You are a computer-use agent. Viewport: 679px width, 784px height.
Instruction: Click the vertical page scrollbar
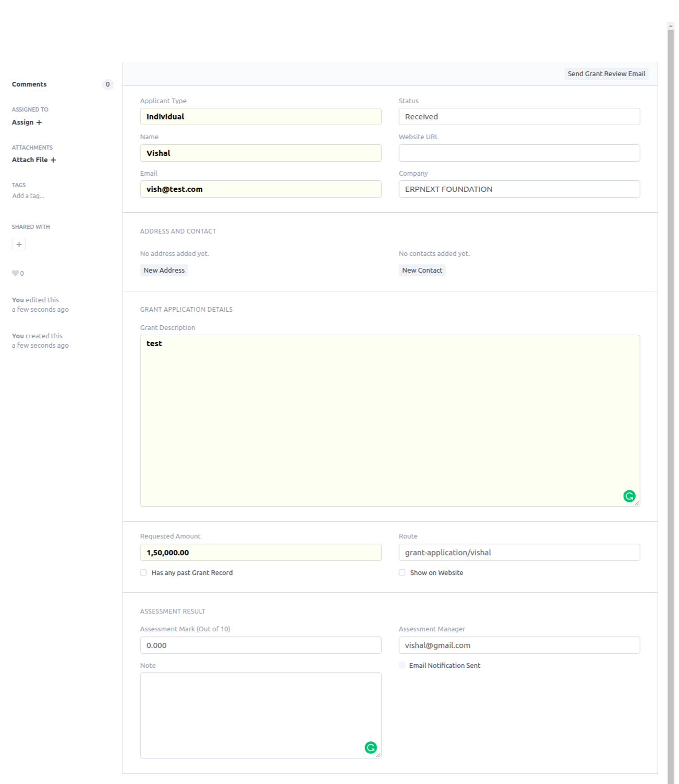pyautogui.click(x=671, y=365)
